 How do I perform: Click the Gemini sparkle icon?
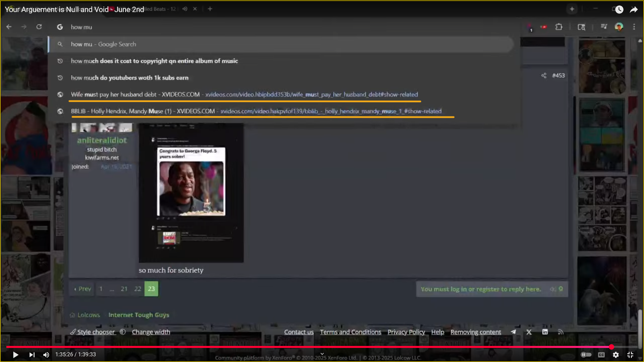click(x=572, y=9)
